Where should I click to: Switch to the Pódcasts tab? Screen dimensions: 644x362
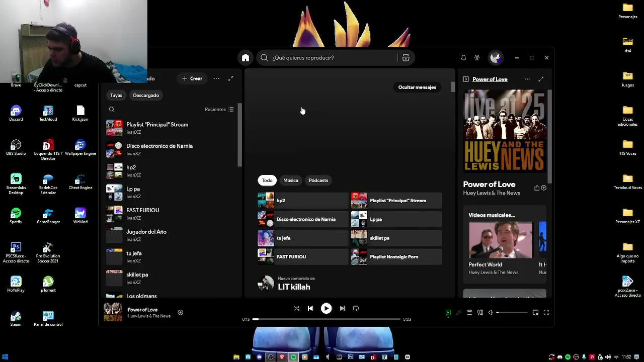tap(318, 180)
